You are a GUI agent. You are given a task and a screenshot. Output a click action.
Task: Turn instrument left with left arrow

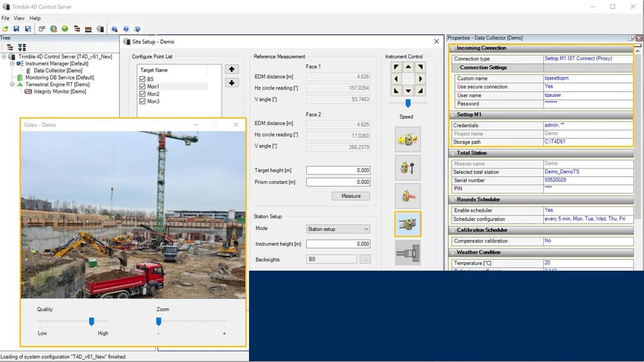click(x=396, y=79)
